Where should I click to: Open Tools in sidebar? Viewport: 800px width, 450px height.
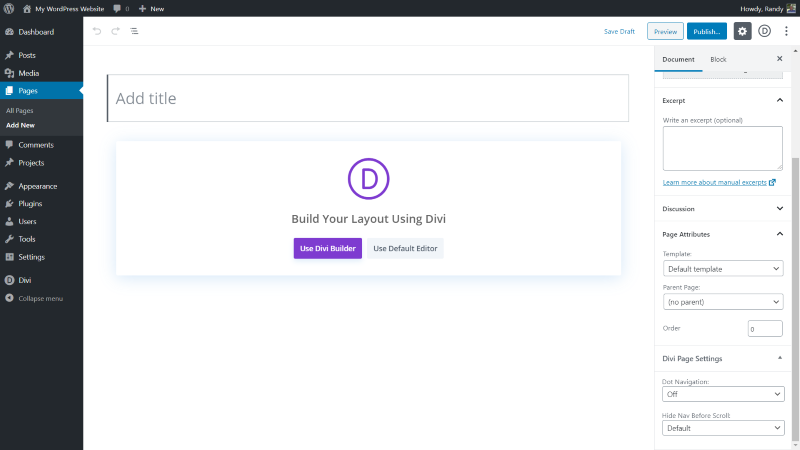[41, 239]
